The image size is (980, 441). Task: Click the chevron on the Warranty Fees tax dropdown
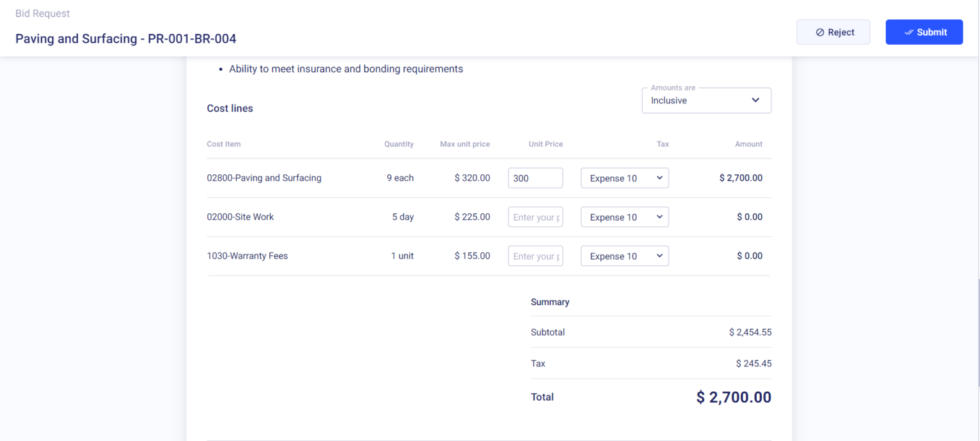661,256
